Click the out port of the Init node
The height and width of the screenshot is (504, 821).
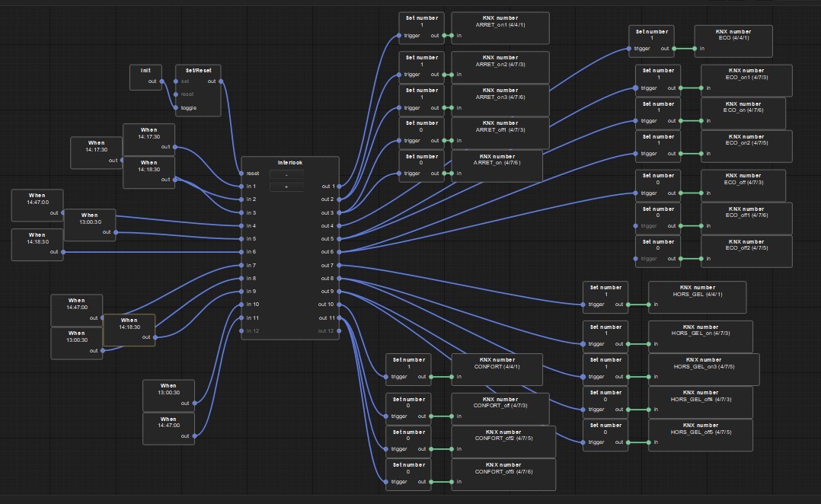(161, 81)
